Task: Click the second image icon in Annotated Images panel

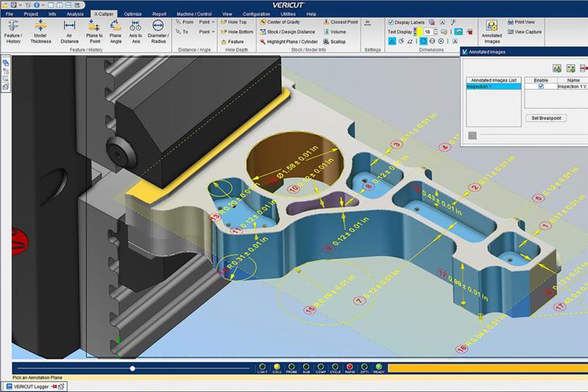Action: tap(571, 68)
